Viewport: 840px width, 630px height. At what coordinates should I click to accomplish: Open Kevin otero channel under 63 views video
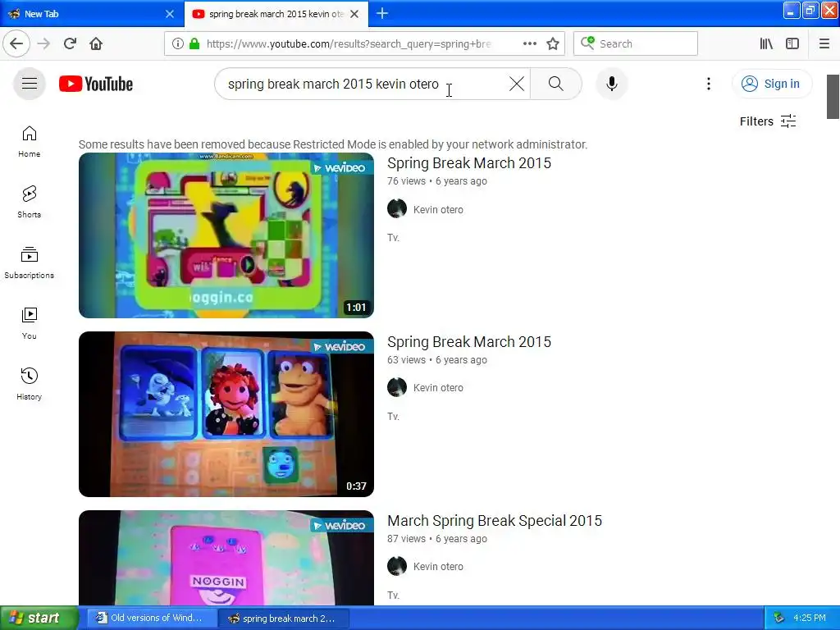pyautogui.click(x=438, y=387)
